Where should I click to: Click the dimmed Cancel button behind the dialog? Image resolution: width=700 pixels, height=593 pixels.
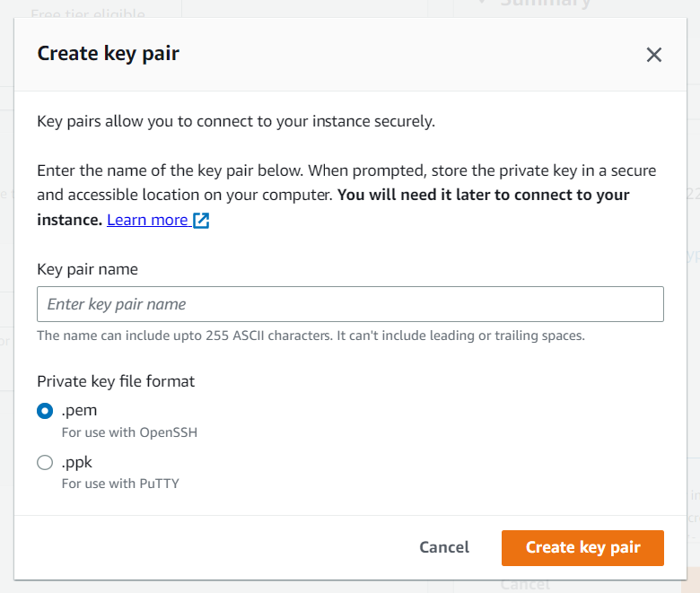(x=525, y=584)
